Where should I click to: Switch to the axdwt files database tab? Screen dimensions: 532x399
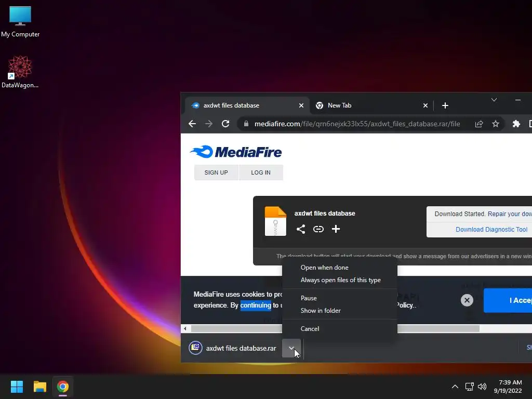(247, 105)
